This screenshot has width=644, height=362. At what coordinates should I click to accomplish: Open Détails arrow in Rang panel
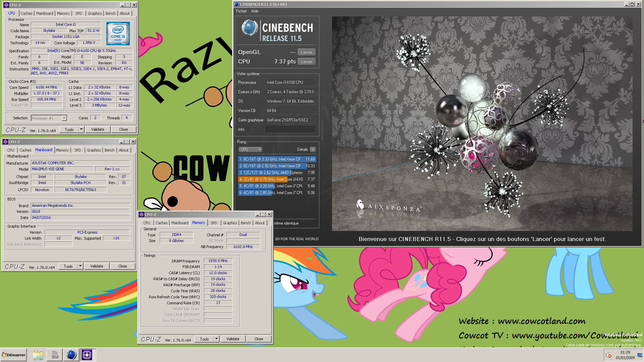tap(313, 149)
